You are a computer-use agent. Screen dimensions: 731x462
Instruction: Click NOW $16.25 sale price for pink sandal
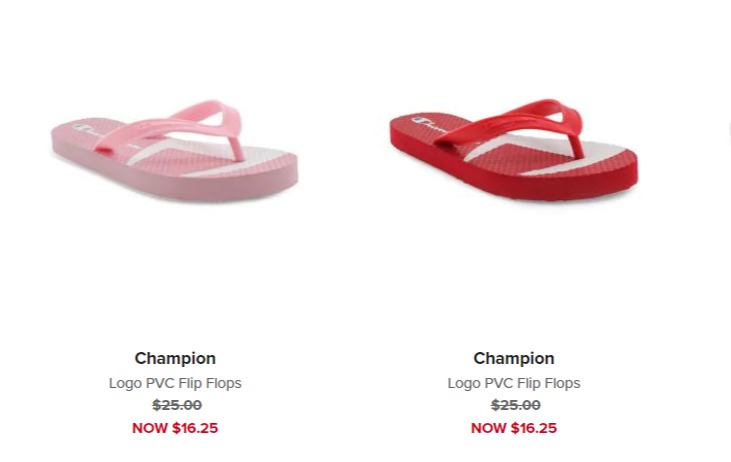tap(175, 428)
